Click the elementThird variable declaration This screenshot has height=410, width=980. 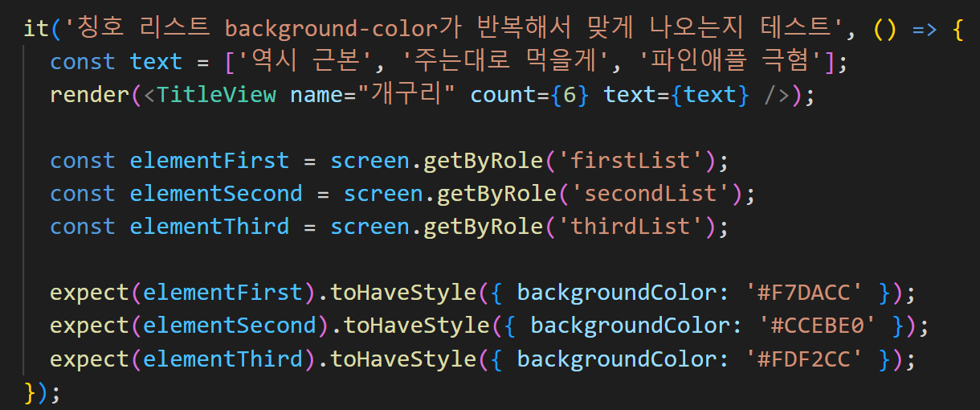(x=209, y=227)
